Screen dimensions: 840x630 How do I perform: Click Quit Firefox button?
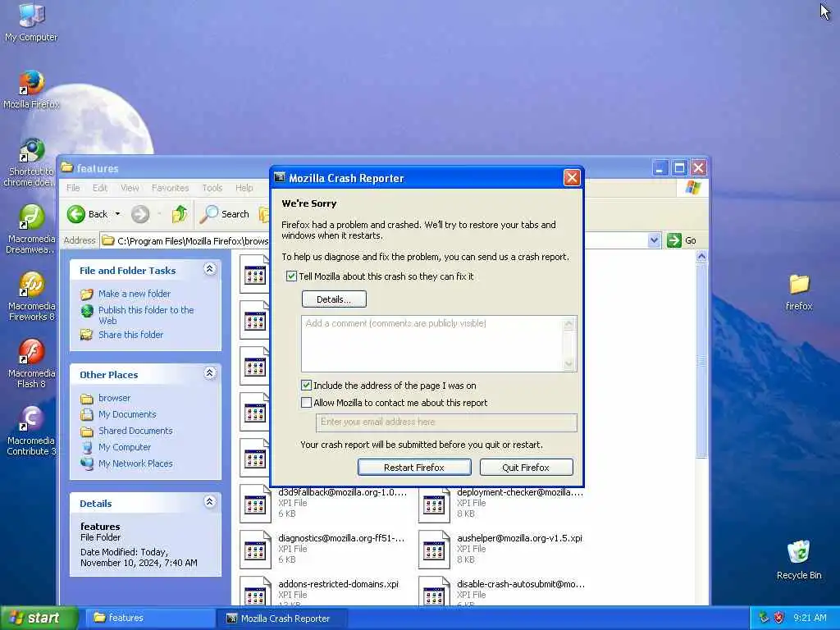pos(526,467)
